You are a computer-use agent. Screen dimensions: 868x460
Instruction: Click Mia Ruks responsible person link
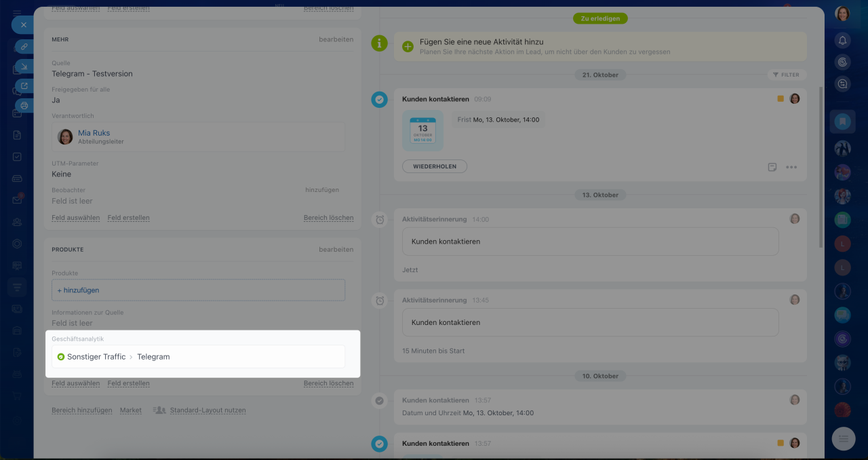94,133
